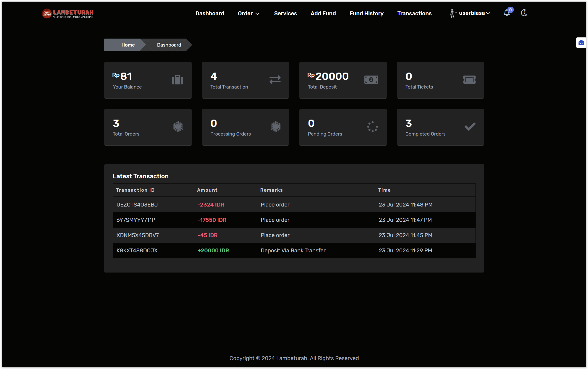588x369 pixels.
Task: Expand the Order dropdown menu
Action: click(248, 13)
